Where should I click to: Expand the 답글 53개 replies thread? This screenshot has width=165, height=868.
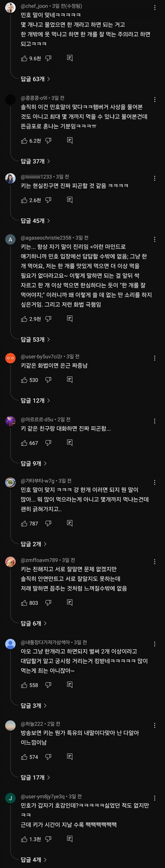click(x=35, y=339)
